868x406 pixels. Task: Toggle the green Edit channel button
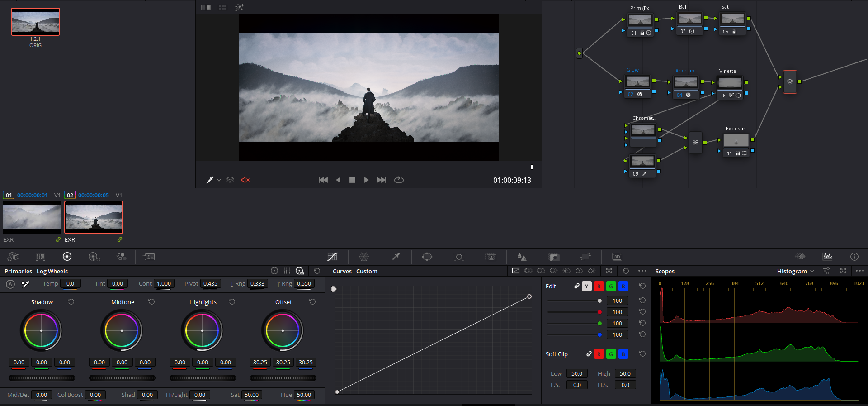point(611,286)
